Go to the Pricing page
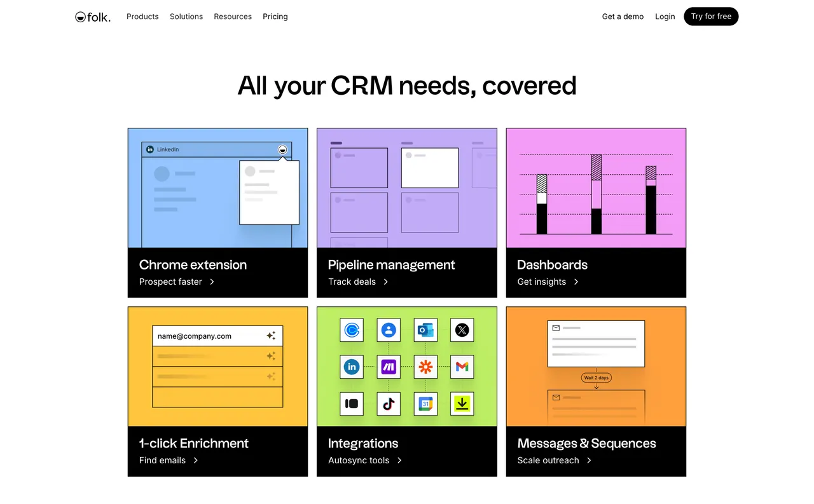814x504 pixels. 275,17
